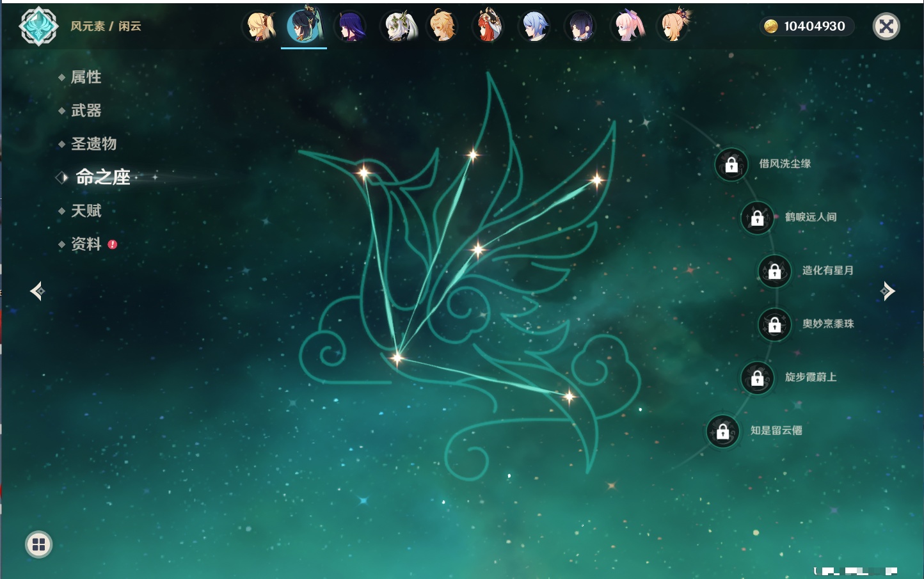Open the 圣遗物 artifacts section
This screenshot has height=579, width=924.
coord(93,144)
